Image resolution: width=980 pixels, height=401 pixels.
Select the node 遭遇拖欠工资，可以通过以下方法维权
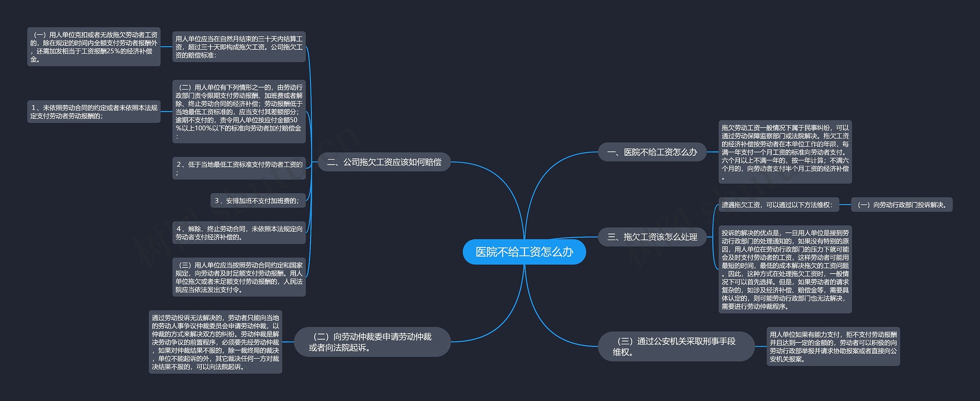[778, 205]
